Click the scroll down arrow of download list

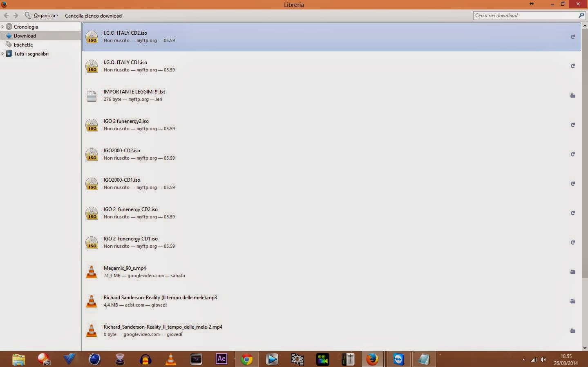[x=585, y=347]
